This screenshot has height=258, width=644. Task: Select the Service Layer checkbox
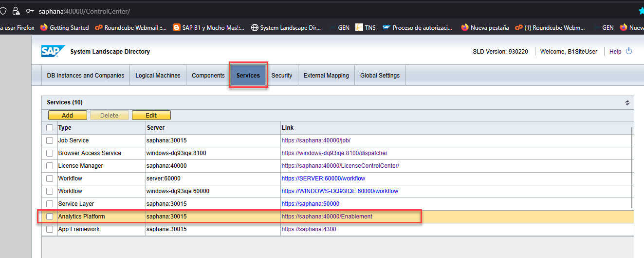coord(50,204)
